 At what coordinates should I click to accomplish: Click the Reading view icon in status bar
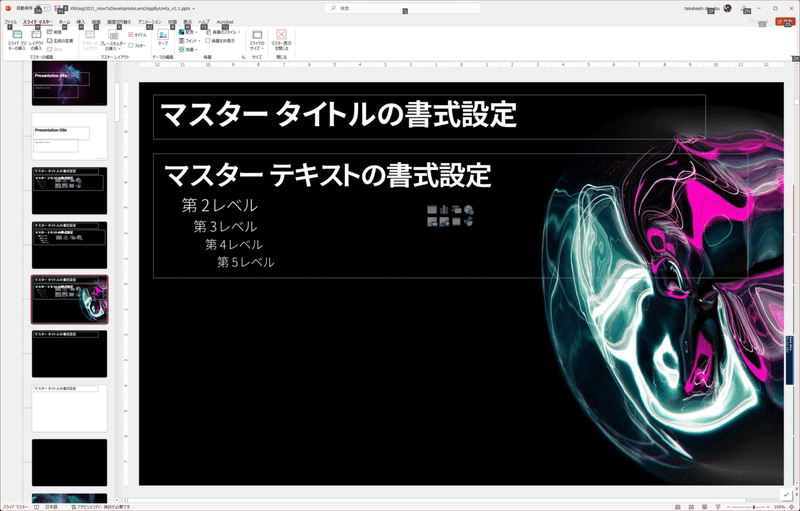pyautogui.click(x=705, y=507)
